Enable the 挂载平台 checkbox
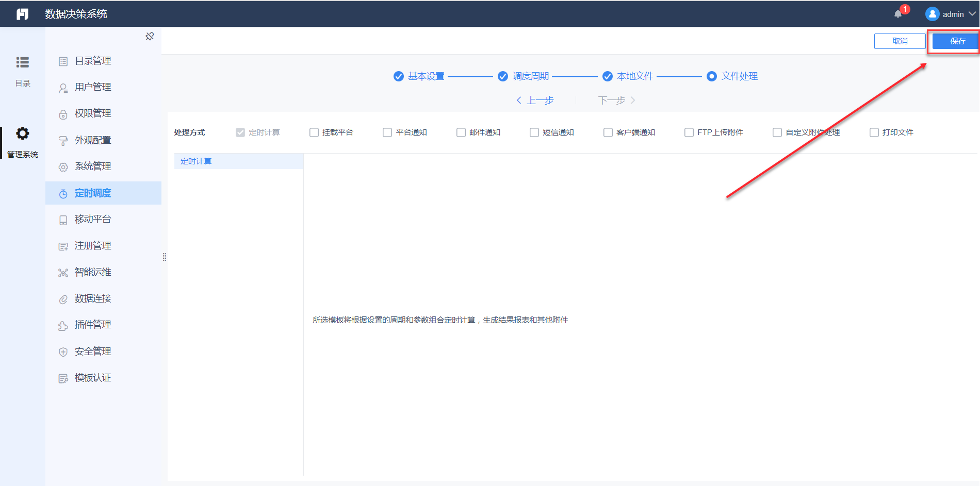The height and width of the screenshot is (486, 980). coord(314,132)
